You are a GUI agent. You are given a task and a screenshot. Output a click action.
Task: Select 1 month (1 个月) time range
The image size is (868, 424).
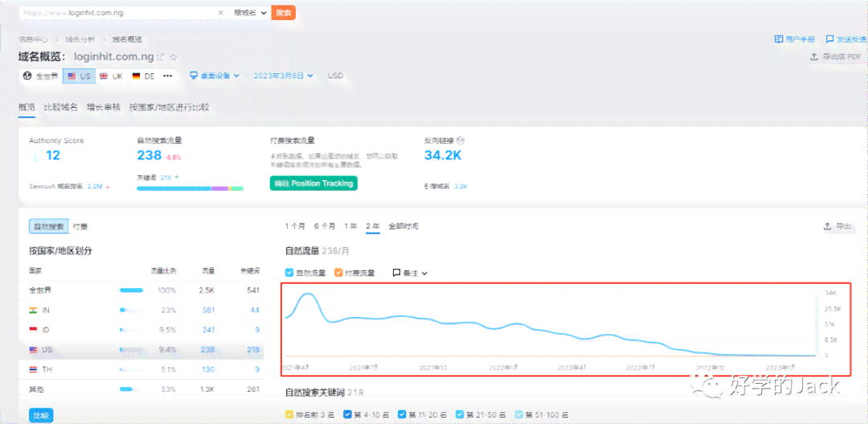pos(295,226)
